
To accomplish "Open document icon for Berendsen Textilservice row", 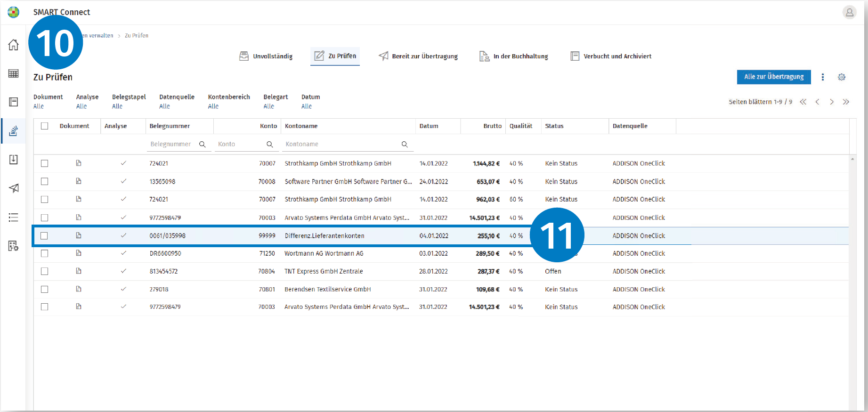I will tap(79, 289).
